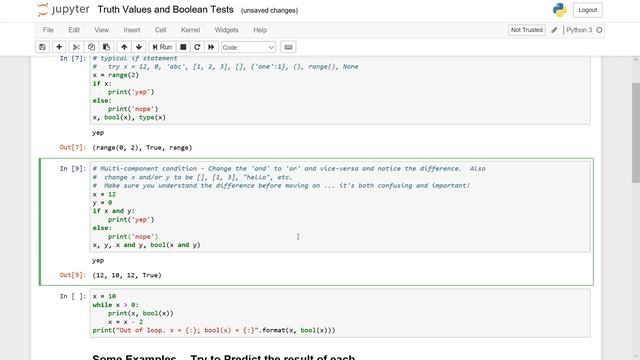This screenshot has height=360, width=640.
Task: Rename notebook title Truth Values and Boolean Tests
Action: pos(165,10)
